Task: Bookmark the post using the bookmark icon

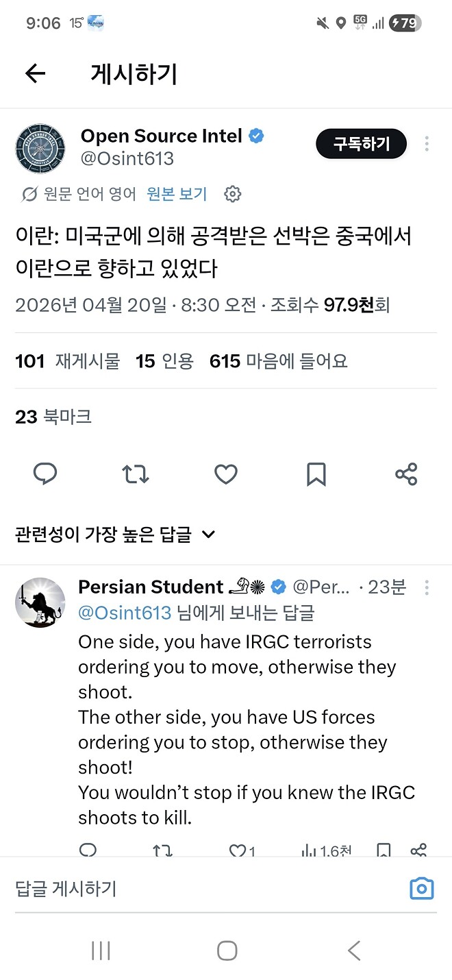Action: (x=316, y=474)
